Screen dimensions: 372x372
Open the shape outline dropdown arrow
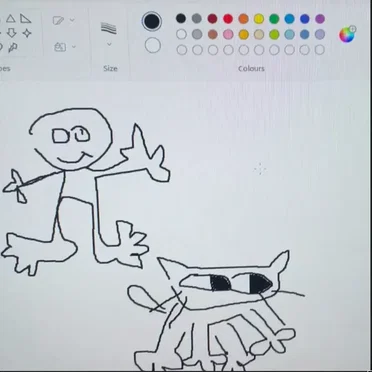tap(72, 20)
